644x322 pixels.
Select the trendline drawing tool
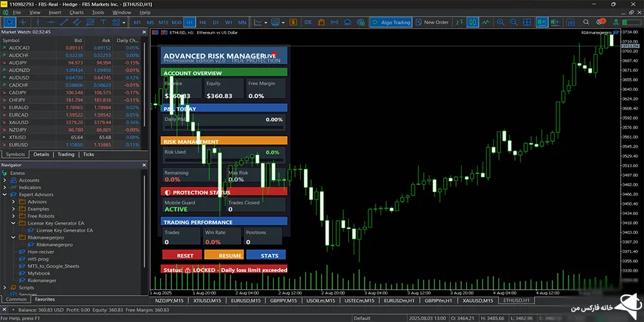point(64,23)
